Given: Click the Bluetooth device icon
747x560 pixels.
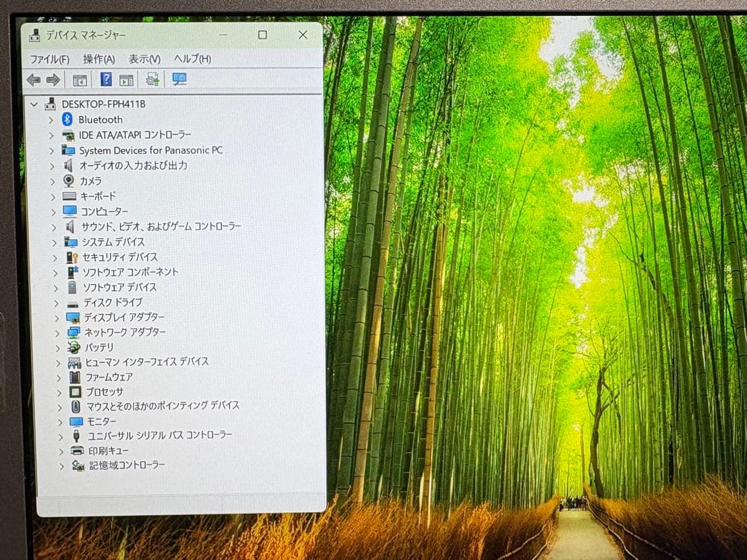Looking at the screenshot, I should coord(67,120).
